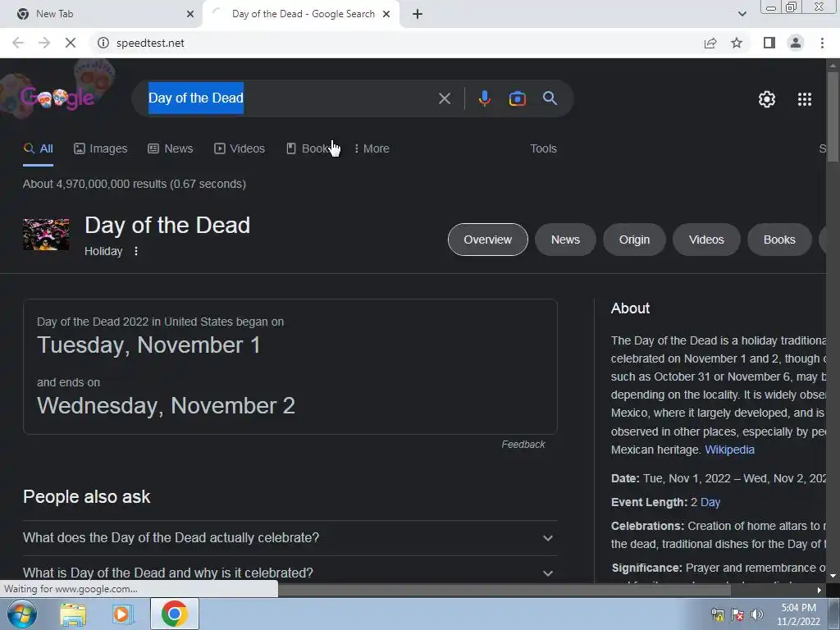Expand 'What is Day of the Dead and why is it celebrated?'

point(290,572)
